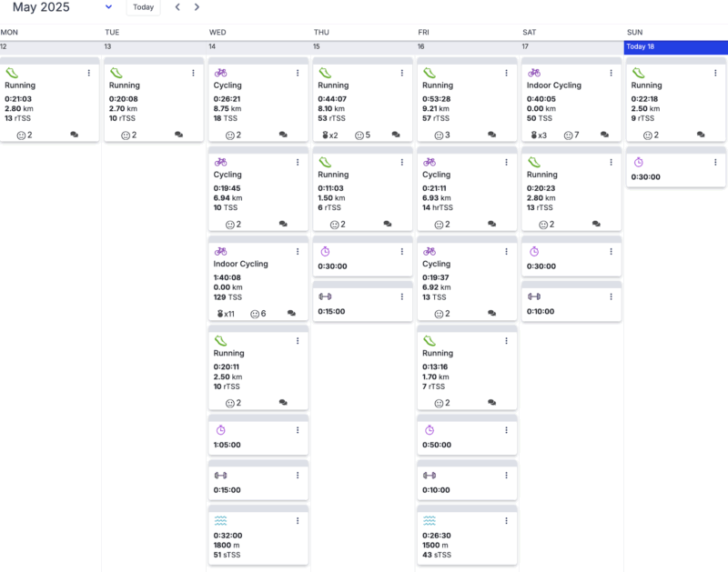Click the stopwatch icon on Sunday's 0:30:00 workout
728x572 pixels.
[x=639, y=162]
